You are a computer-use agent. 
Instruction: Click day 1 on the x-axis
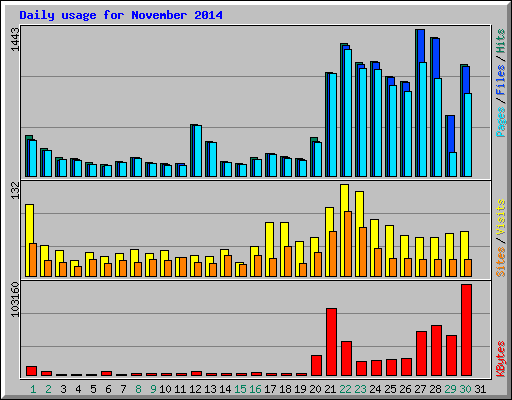(33, 389)
